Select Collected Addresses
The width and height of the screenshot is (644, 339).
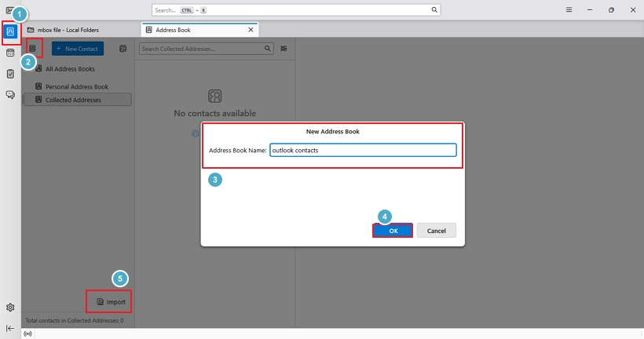pos(78,100)
